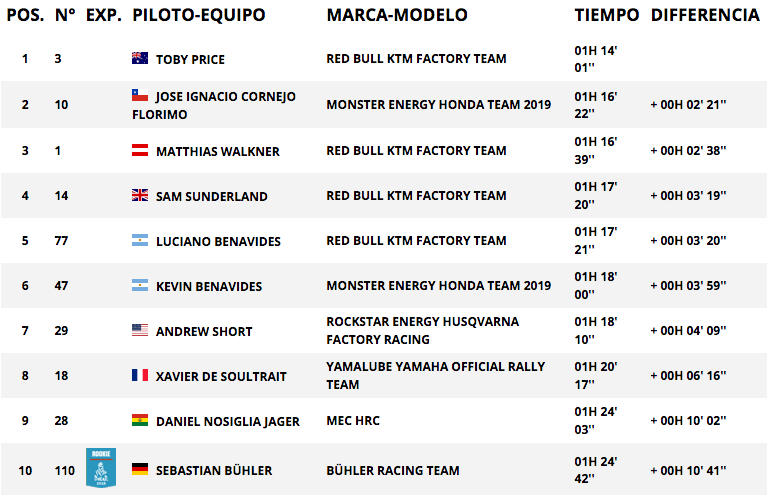Click the TIEMPO column header

pos(607,15)
